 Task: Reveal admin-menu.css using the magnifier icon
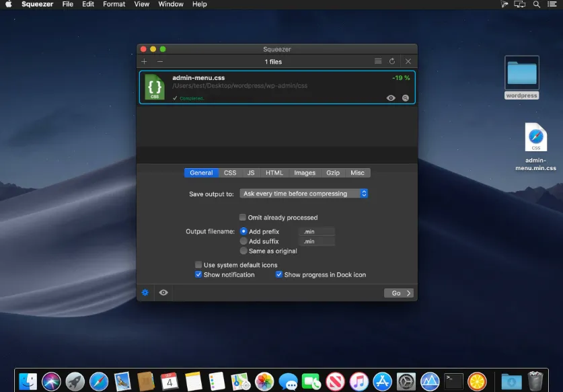(406, 98)
